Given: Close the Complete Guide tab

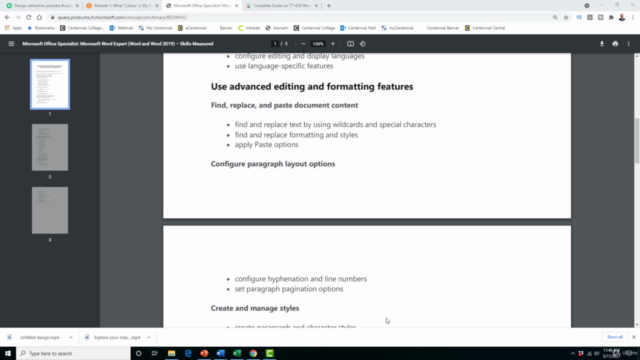Looking at the screenshot, I should pyautogui.click(x=316, y=6).
